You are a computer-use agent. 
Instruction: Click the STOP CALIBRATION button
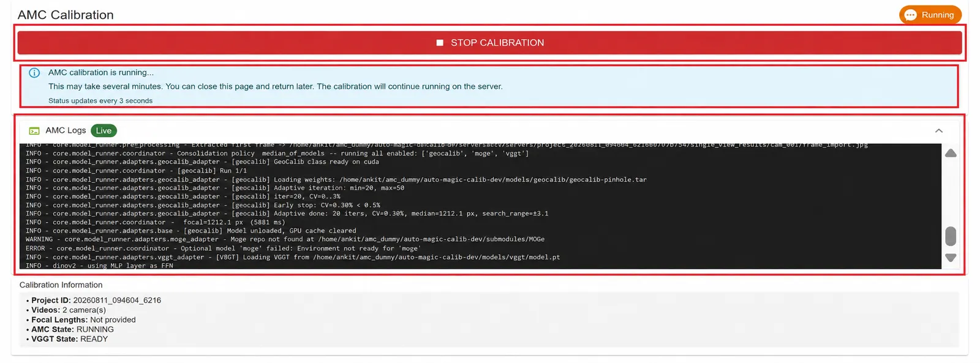pyautogui.click(x=489, y=43)
